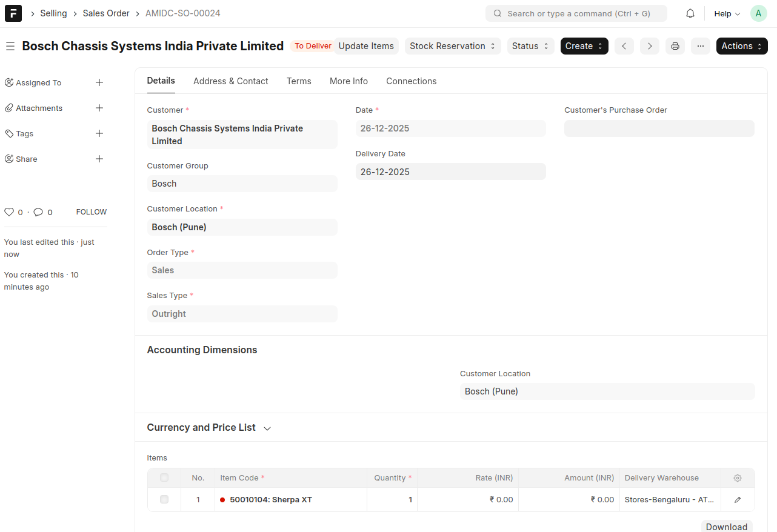Like this document heart icon

click(x=9, y=212)
